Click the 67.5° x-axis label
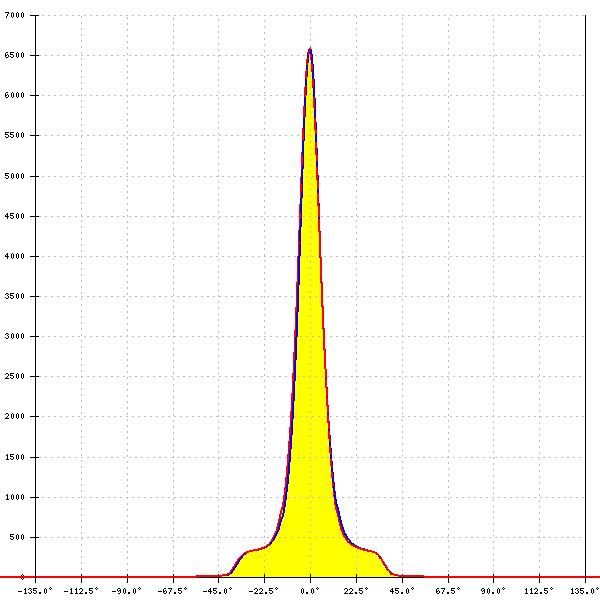Screen dimensions: 600x600 click(448, 591)
